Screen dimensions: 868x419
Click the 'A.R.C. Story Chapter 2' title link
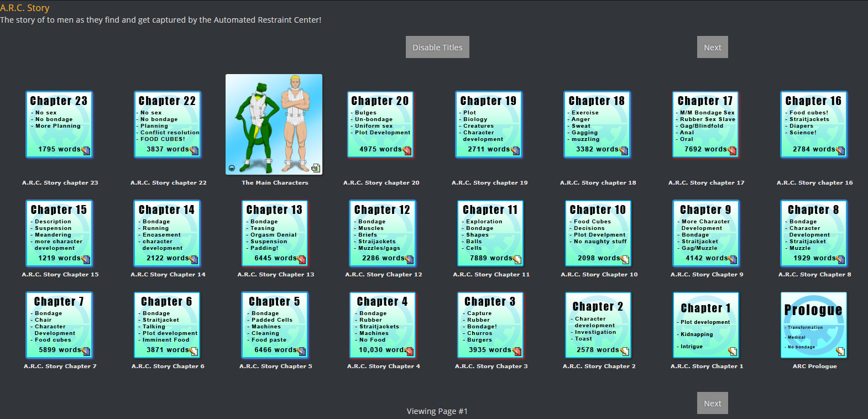[x=599, y=366]
